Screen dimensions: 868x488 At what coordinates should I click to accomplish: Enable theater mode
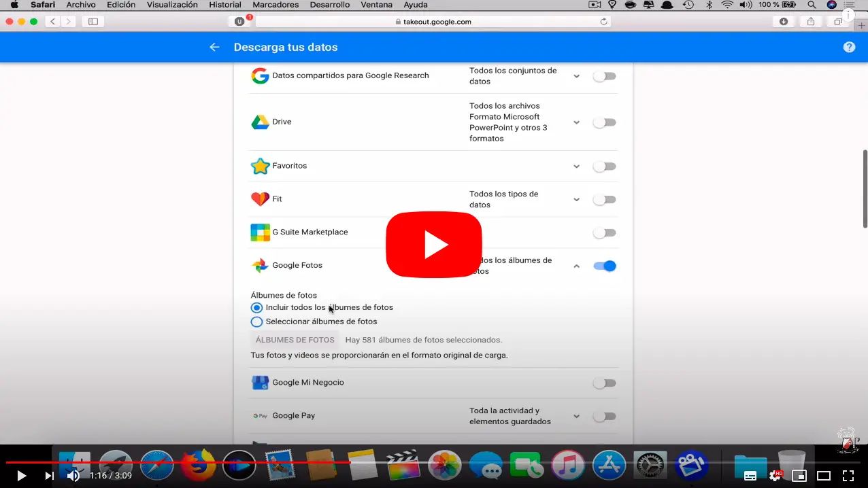click(824, 476)
